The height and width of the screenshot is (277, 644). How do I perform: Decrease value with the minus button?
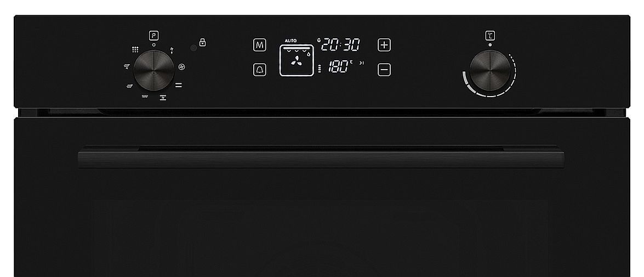point(384,70)
